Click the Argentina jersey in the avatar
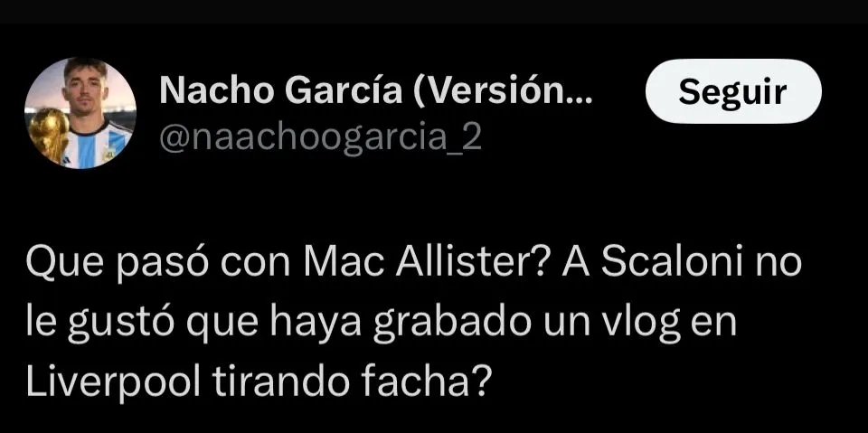The width and height of the screenshot is (868, 433). (99, 145)
